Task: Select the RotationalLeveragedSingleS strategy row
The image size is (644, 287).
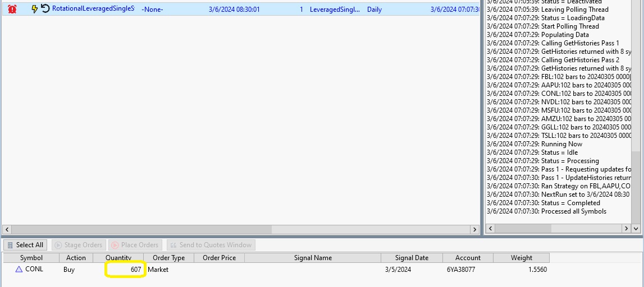Action: click(93, 9)
